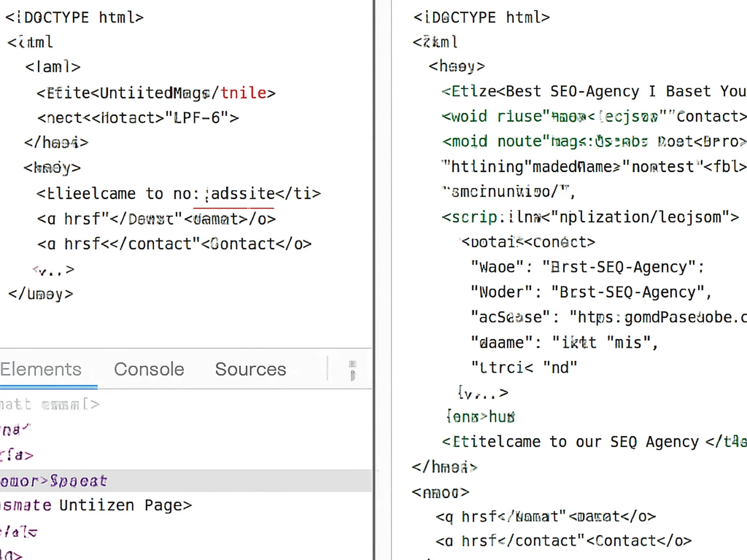The width and height of the screenshot is (747, 560).
Task: Open the Console tab
Action: pos(149,369)
